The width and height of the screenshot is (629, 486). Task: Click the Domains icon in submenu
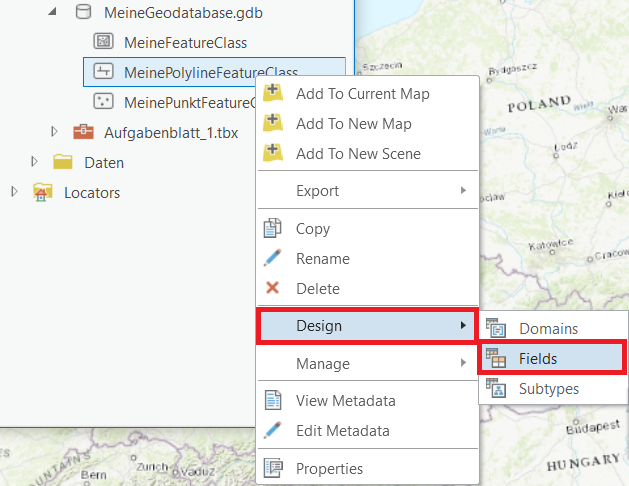(496, 328)
